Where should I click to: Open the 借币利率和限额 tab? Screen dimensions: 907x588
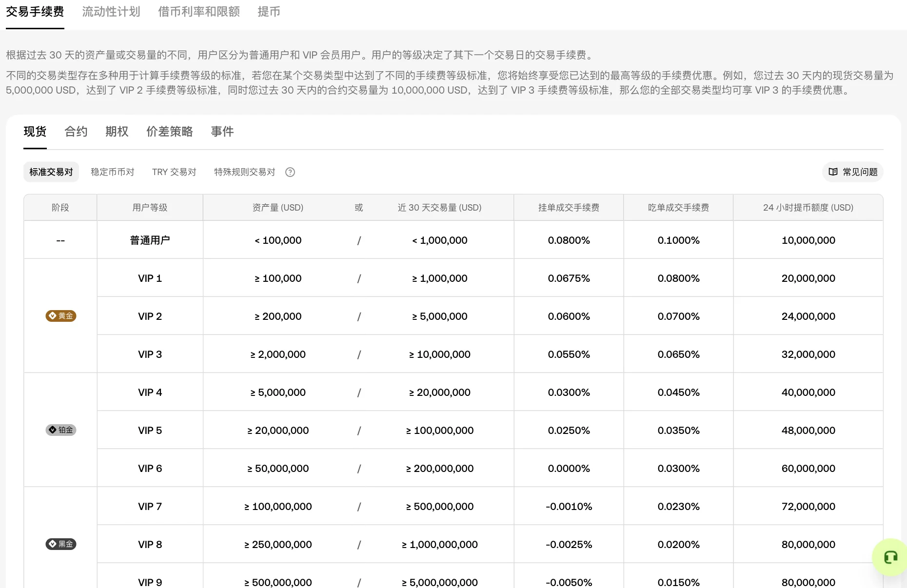pyautogui.click(x=199, y=12)
